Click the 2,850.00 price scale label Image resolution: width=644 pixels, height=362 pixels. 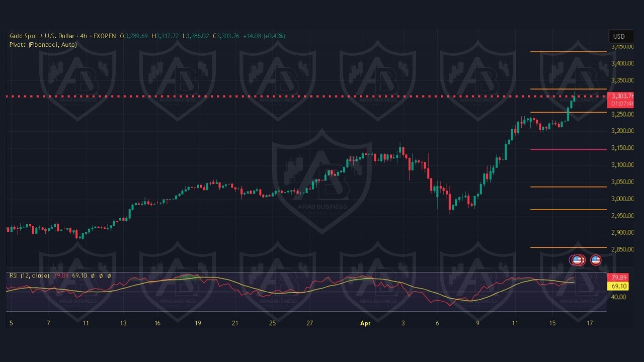click(x=621, y=249)
